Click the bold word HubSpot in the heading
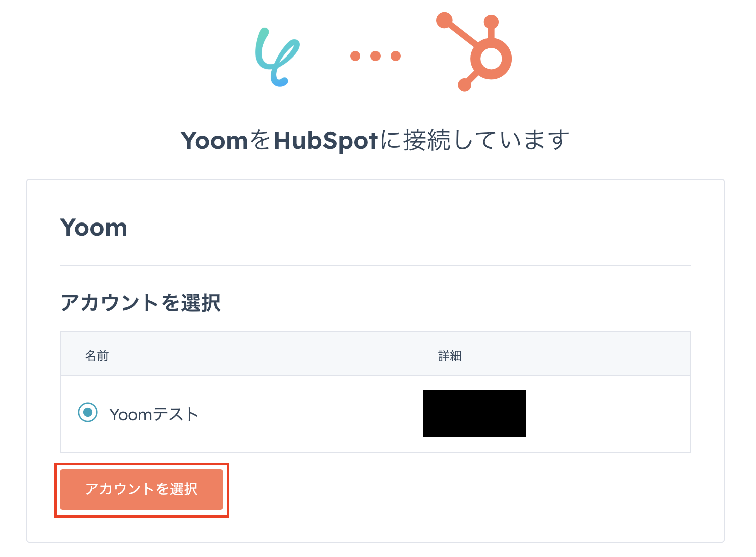Viewport: 756px width, 557px height. (326, 141)
